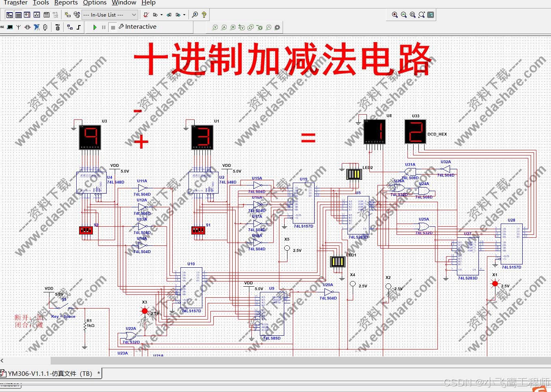Open the Postprocessor icon
The image size is (551, 392).
[47, 15]
